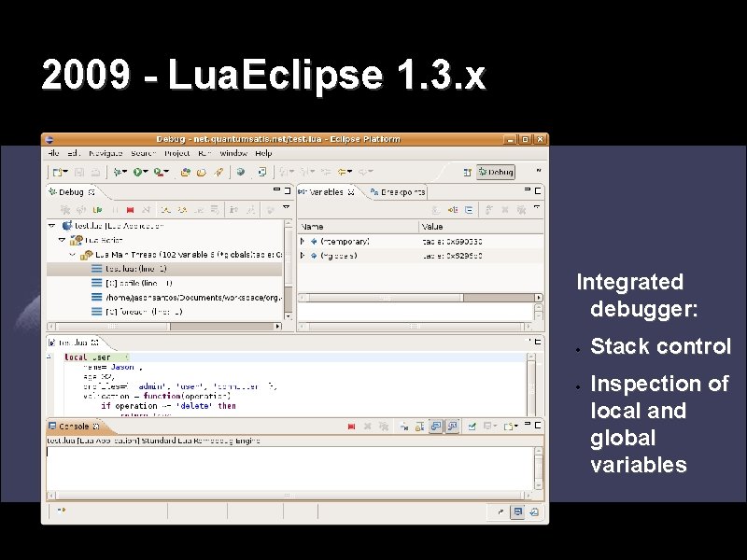
Task: Open the Variables view menu dropdown triangle
Action: click(537, 207)
